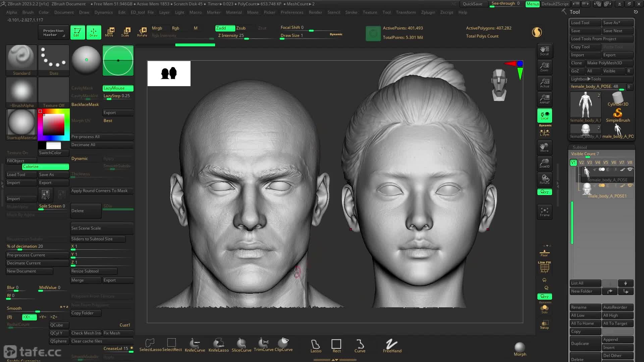Toggle the Floor grid icon
Image resolution: width=644 pixels, height=362 pixels.
[544, 253]
